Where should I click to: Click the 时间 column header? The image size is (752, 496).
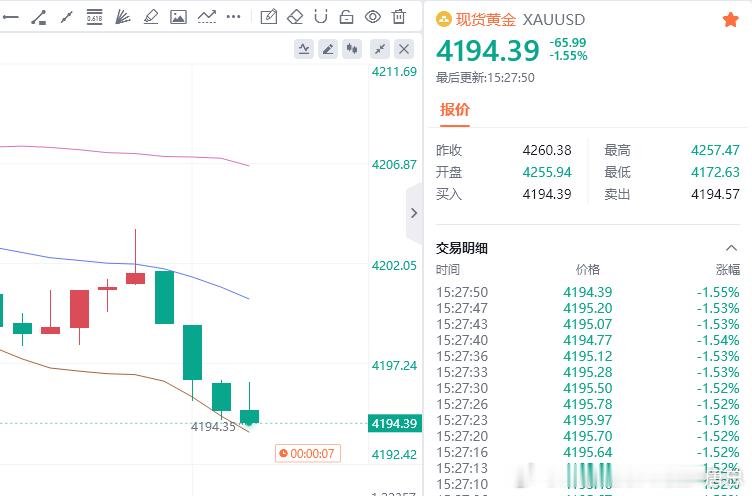[x=448, y=270]
